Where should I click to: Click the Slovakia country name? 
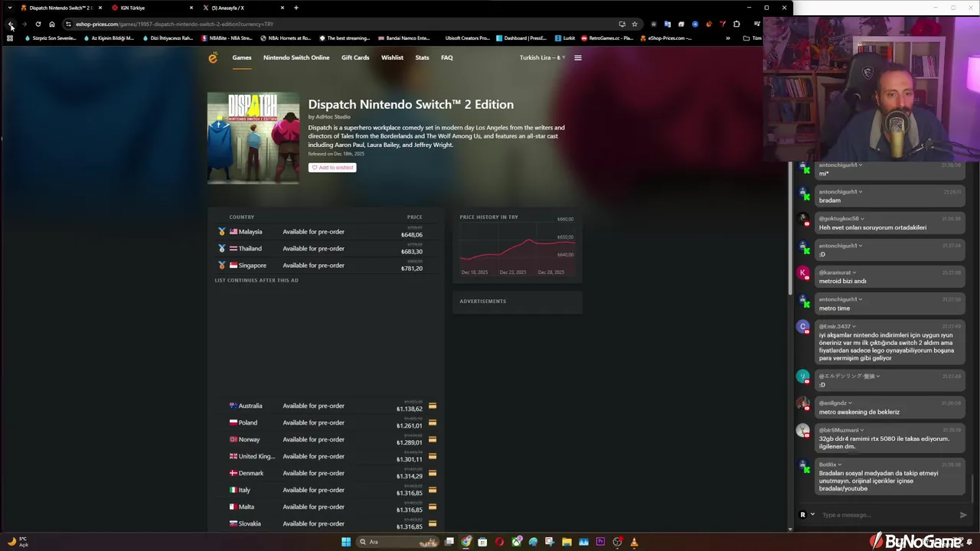(250, 523)
